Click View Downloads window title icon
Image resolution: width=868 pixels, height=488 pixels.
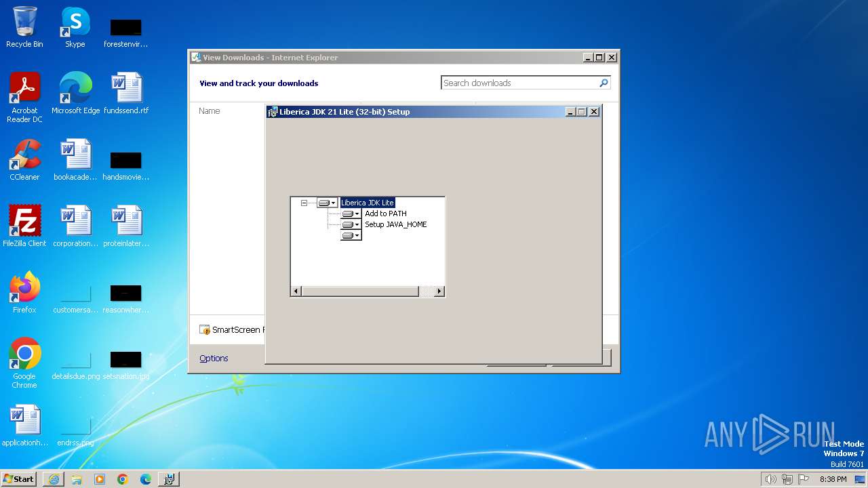pyautogui.click(x=196, y=58)
